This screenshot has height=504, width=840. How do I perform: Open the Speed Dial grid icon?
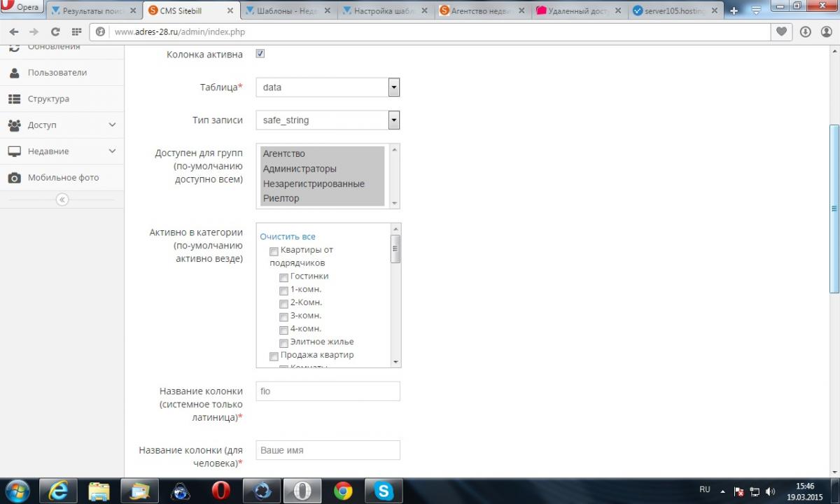[x=76, y=32]
